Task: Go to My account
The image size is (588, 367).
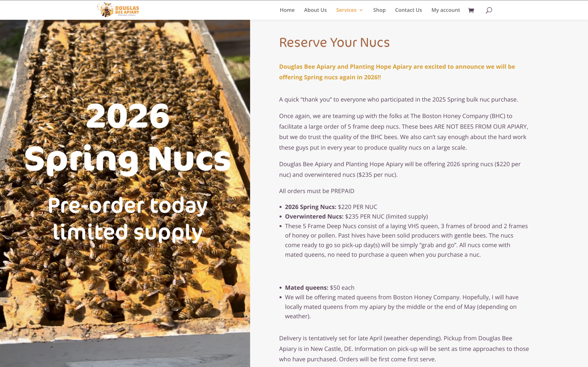Action: tap(445, 10)
